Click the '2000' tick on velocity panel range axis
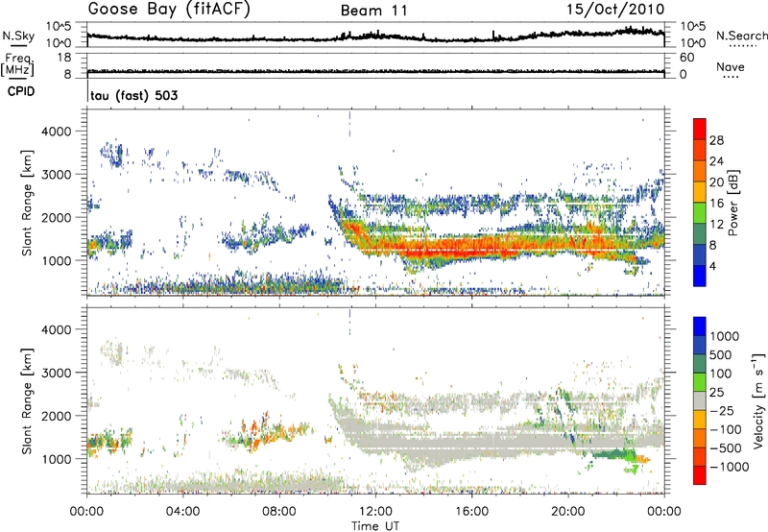Image resolution: width=768 pixels, height=532 pixels. pos(56,416)
